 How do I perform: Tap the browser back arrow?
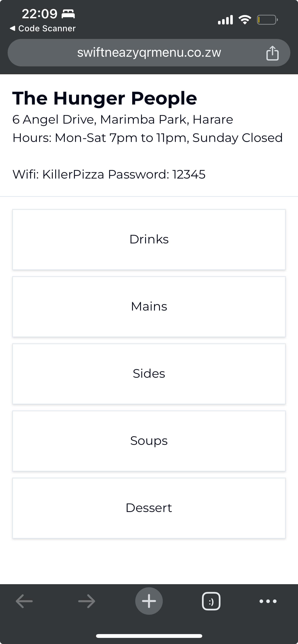(24, 601)
